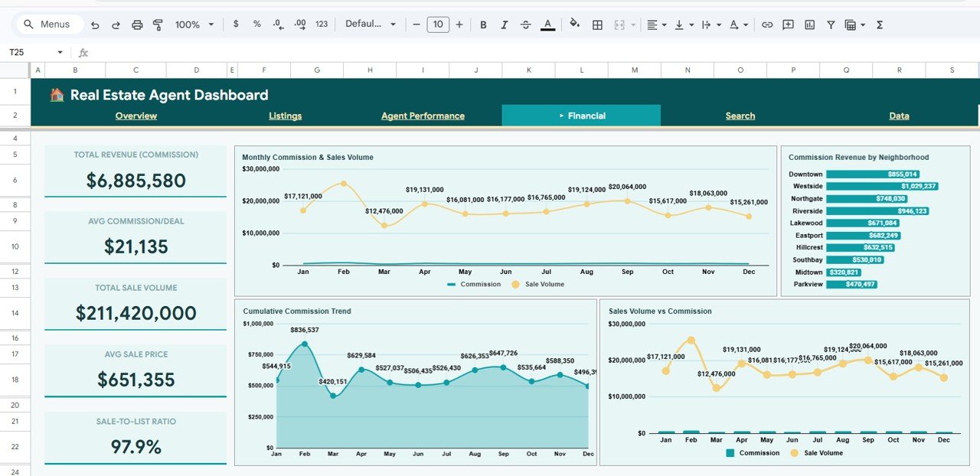
Task: Toggle italic formatting
Action: click(x=505, y=24)
